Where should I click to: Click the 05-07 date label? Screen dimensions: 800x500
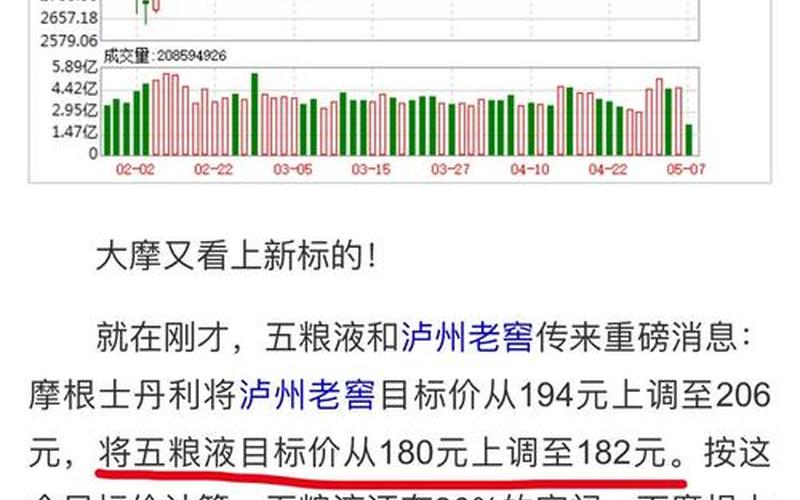[686, 169]
